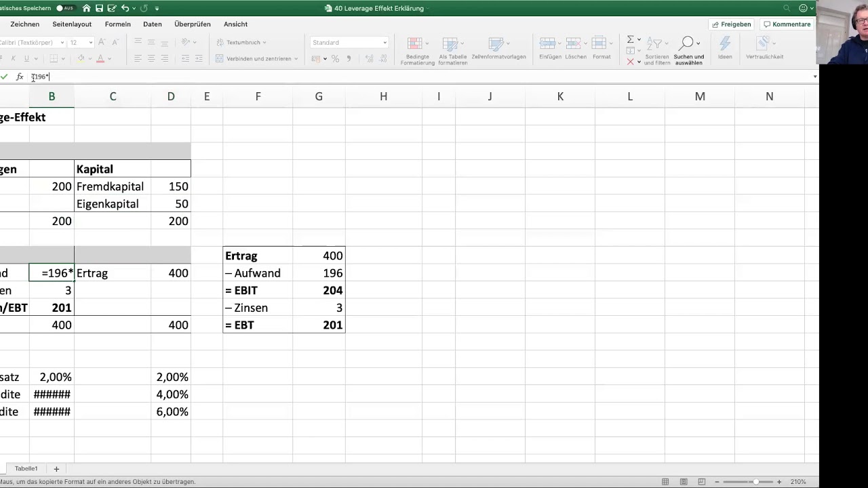Open the smiley feedback icon
The width and height of the screenshot is (868, 488).
click(804, 8)
